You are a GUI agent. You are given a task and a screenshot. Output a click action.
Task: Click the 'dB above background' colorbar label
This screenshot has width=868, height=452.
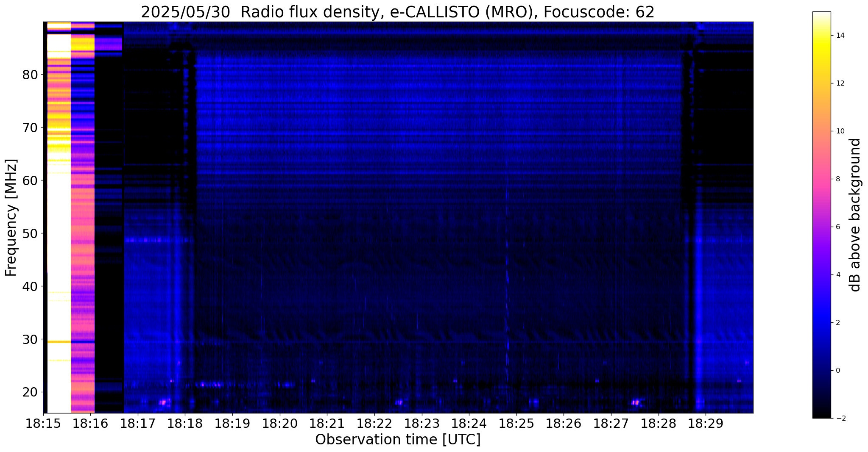pos(855,215)
